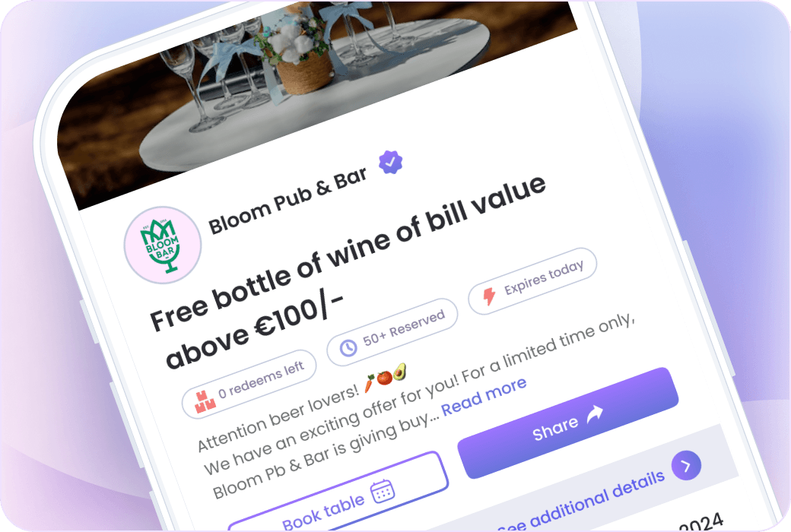
Task: Click the Share button
Action: click(568, 423)
